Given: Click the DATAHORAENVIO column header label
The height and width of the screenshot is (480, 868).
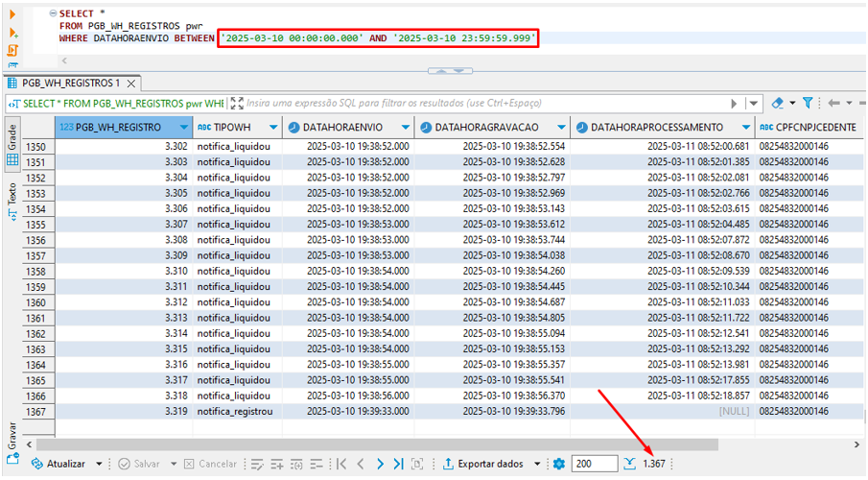Looking at the screenshot, I should pos(342,128).
